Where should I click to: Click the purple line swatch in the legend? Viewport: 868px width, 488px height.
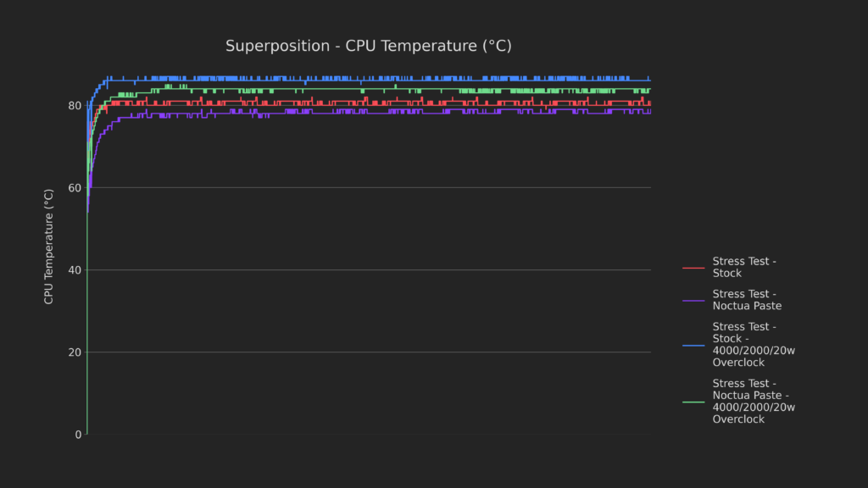pos(693,300)
